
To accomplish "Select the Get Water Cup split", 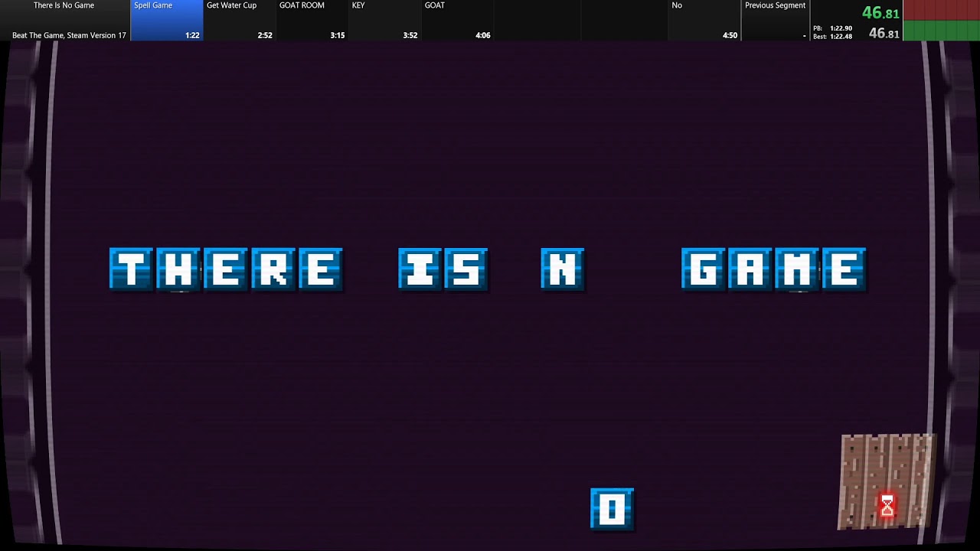I will coord(240,20).
